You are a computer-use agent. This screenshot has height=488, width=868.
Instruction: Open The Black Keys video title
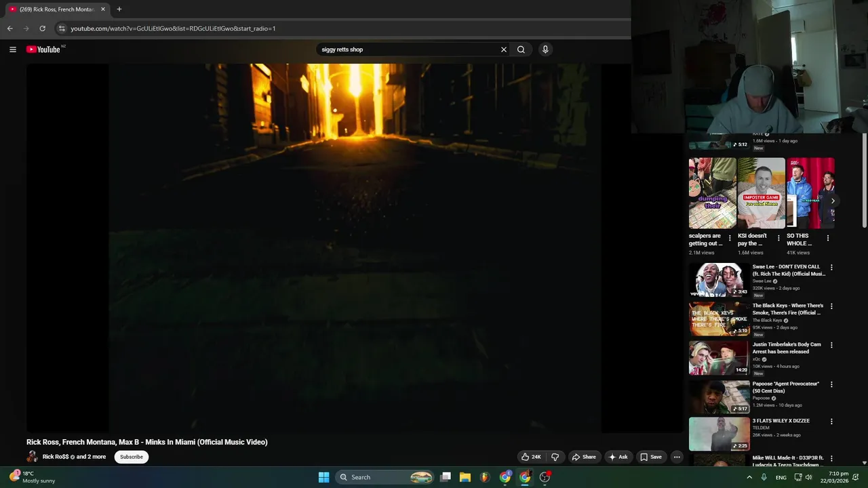[788, 309]
